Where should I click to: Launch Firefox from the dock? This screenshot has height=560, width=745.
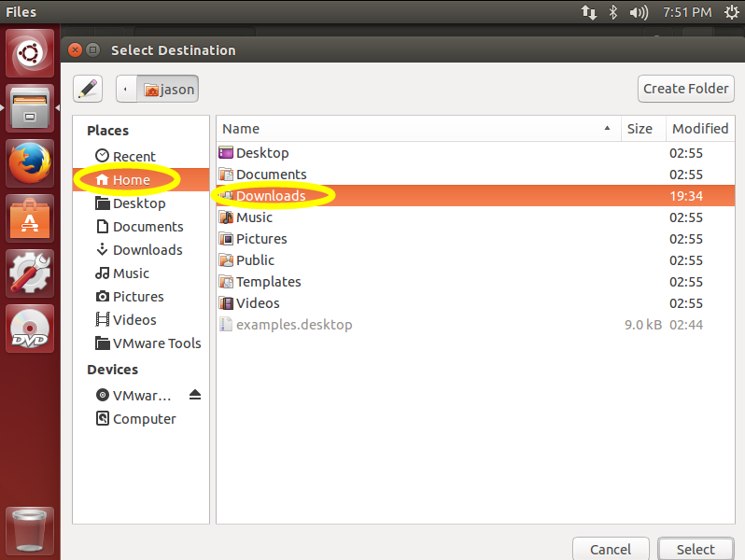[30, 163]
